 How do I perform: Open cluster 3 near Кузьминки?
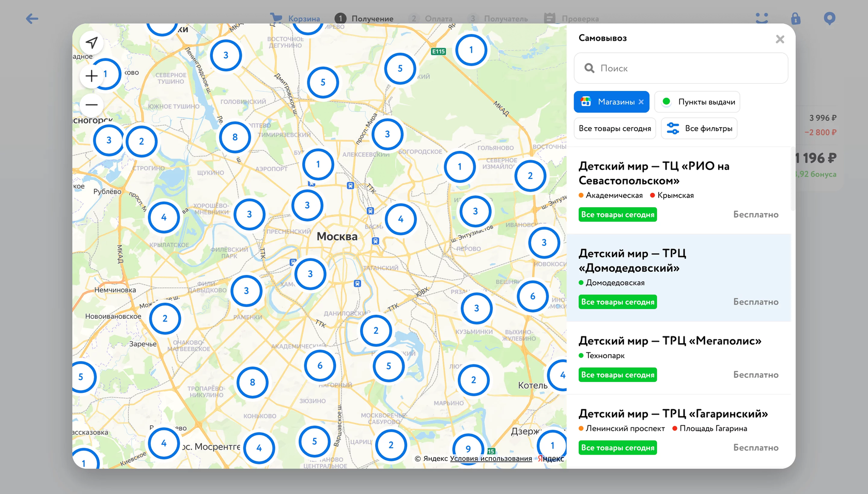(477, 308)
